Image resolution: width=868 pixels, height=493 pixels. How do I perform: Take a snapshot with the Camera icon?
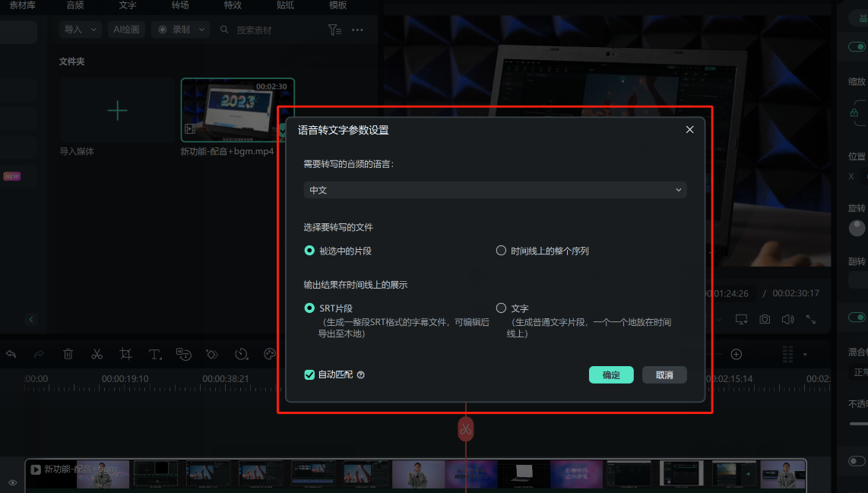coord(765,318)
